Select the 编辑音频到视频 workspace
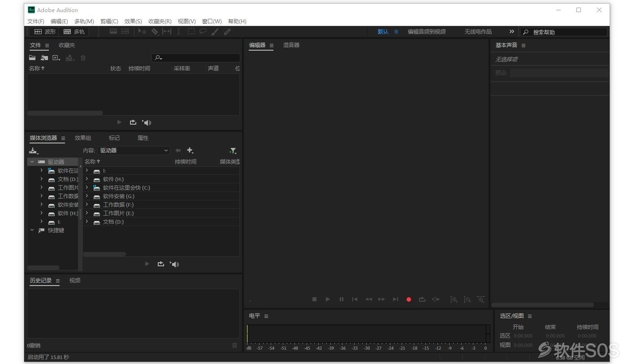The image size is (628, 364). click(x=426, y=32)
